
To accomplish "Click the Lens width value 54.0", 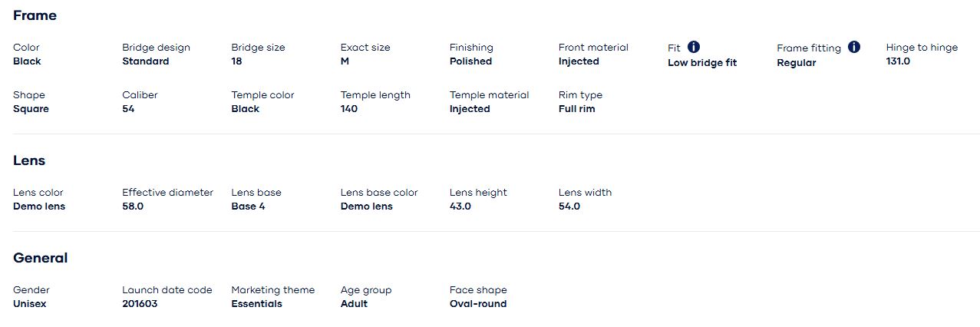I will point(569,206).
